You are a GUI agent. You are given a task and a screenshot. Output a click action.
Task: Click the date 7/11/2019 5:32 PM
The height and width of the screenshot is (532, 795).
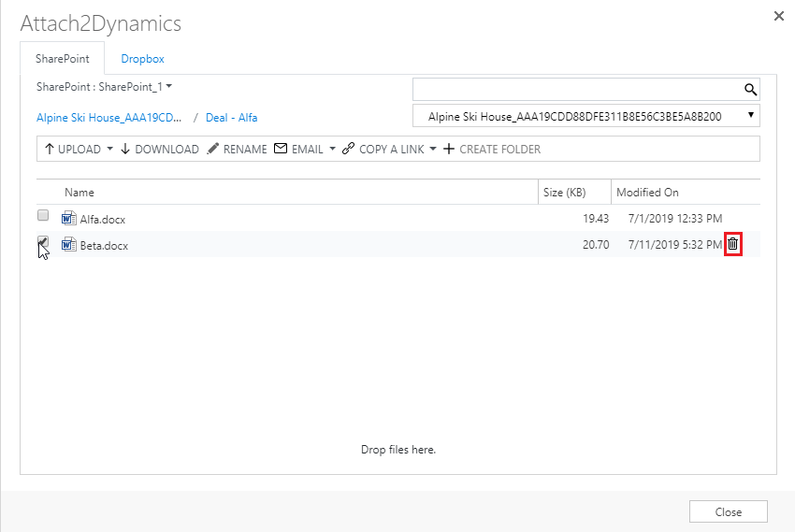(x=675, y=245)
